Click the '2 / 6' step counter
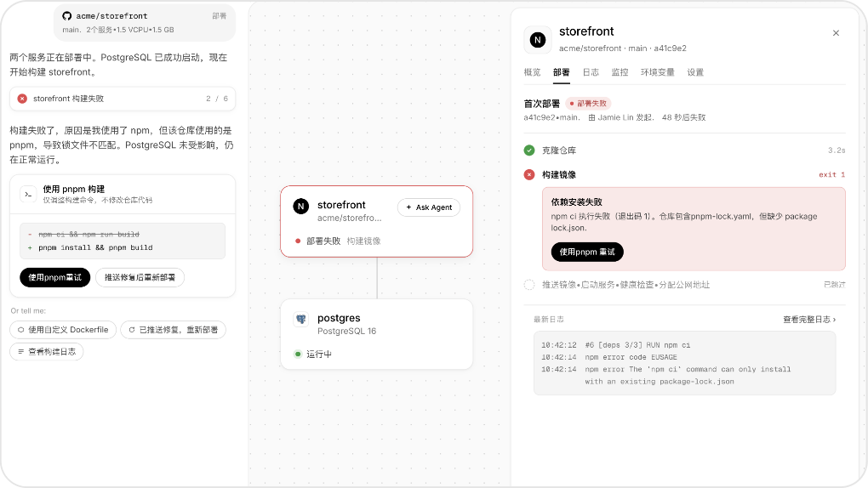The width and height of the screenshot is (868, 488). (x=217, y=99)
